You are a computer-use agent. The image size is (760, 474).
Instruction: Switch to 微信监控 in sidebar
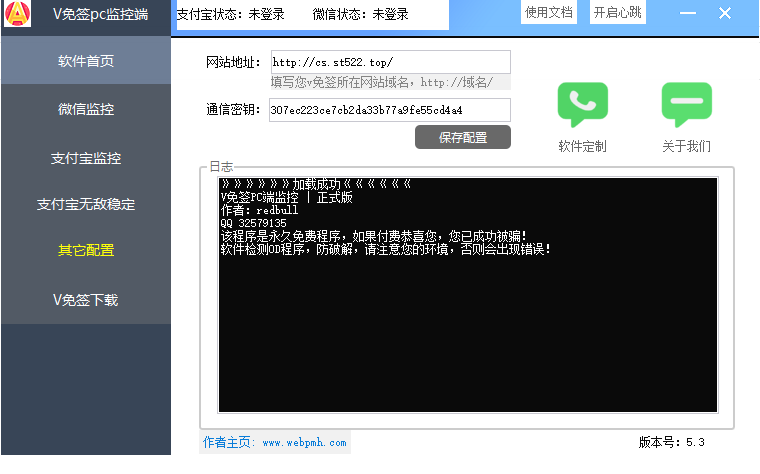tap(86, 109)
